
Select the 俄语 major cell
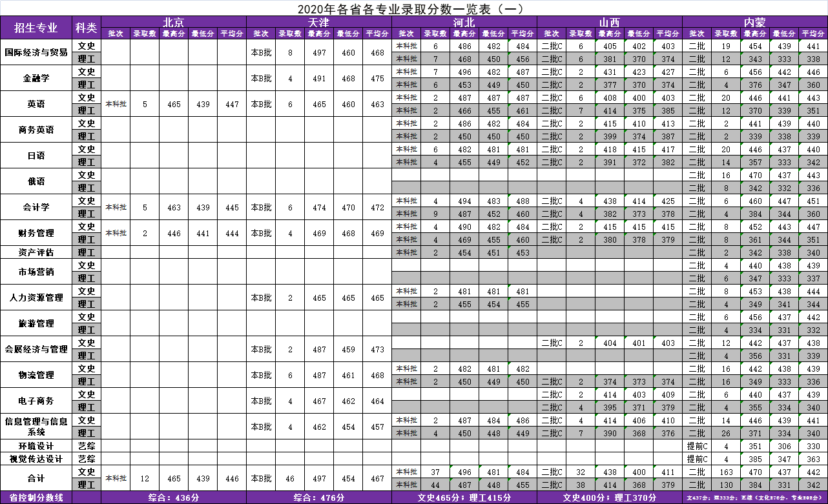tap(36, 181)
